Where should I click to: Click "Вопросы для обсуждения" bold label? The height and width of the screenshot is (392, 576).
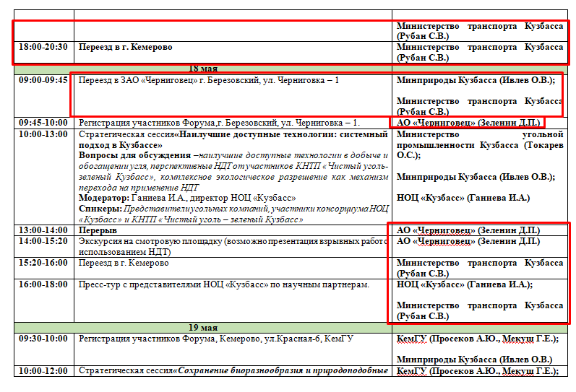(135, 155)
